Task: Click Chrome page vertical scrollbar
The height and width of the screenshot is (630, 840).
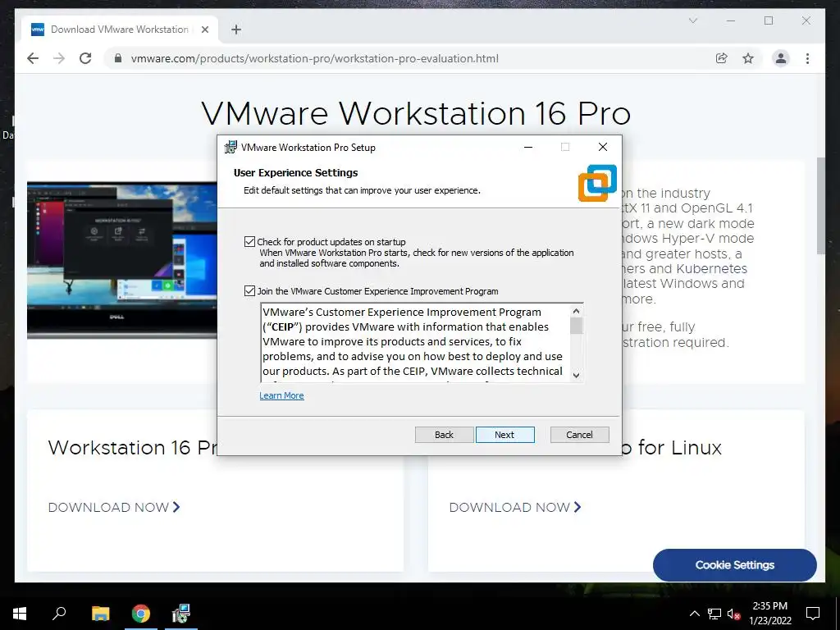Action: coord(820,206)
